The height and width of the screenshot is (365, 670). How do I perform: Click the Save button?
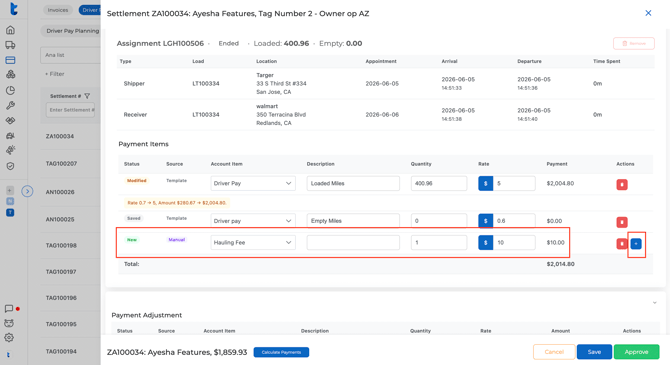click(x=594, y=352)
